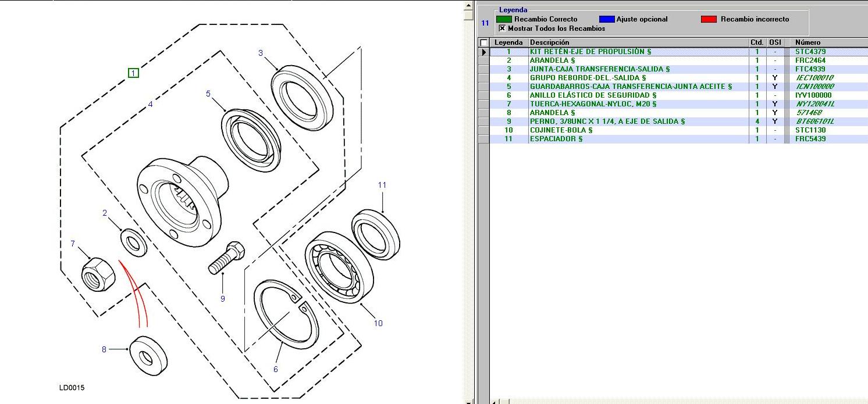Click part number STC4379
The image size is (868, 404).
[x=810, y=52]
